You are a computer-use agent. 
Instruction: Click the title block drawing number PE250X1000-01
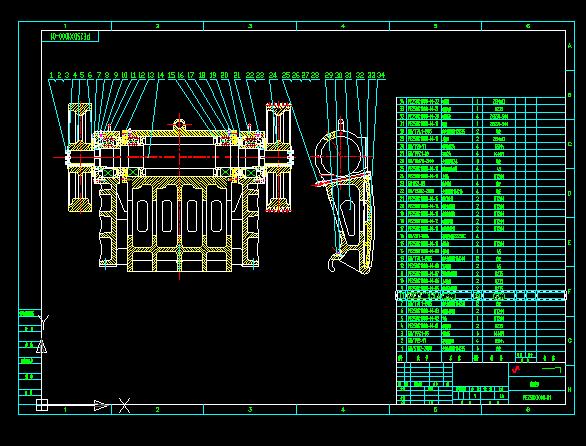pyautogui.click(x=537, y=398)
